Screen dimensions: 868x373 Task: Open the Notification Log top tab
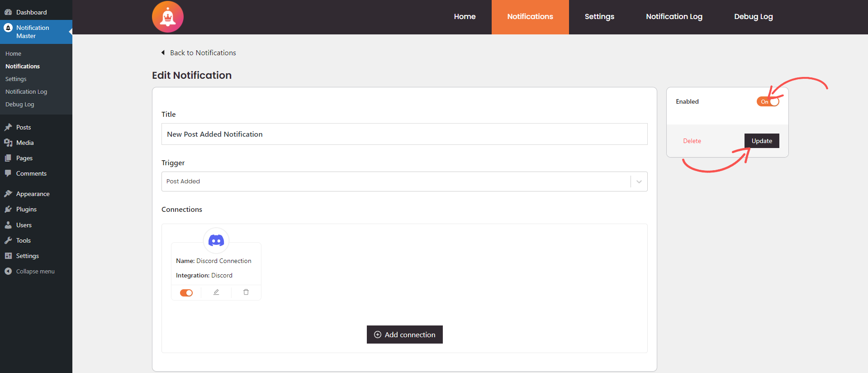pyautogui.click(x=674, y=17)
